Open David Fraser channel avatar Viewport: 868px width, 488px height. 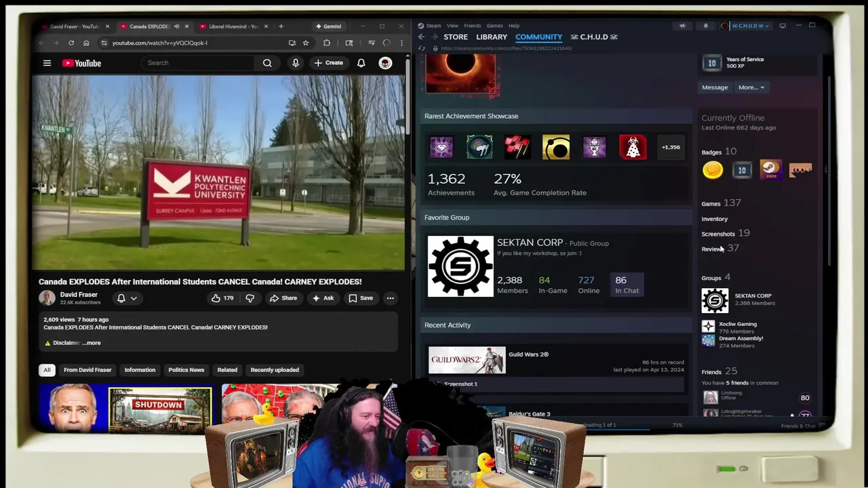(x=47, y=298)
